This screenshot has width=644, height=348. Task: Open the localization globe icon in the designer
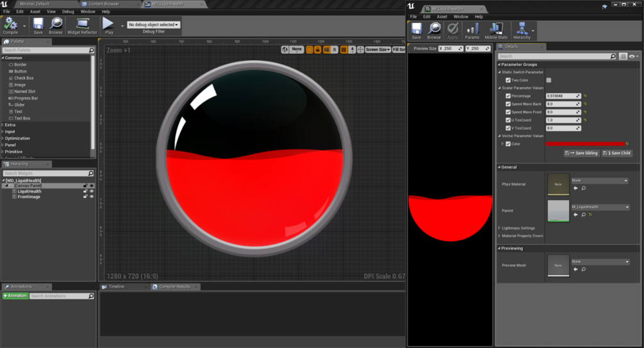click(285, 50)
